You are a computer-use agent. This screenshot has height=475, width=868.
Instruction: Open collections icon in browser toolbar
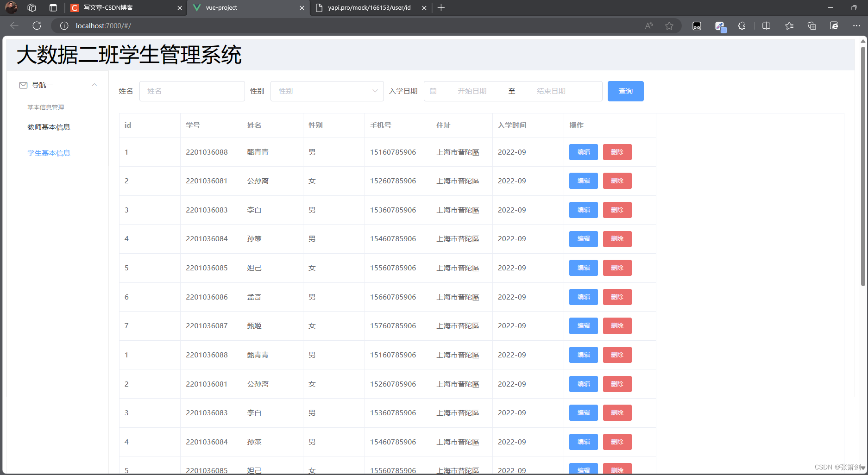[811, 26]
